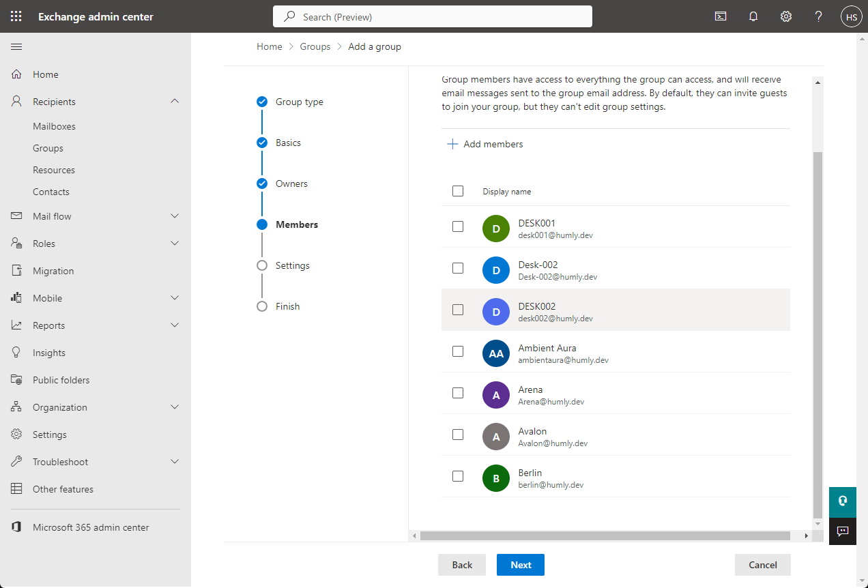Click the Add members button
868x588 pixels.
[x=485, y=144]
